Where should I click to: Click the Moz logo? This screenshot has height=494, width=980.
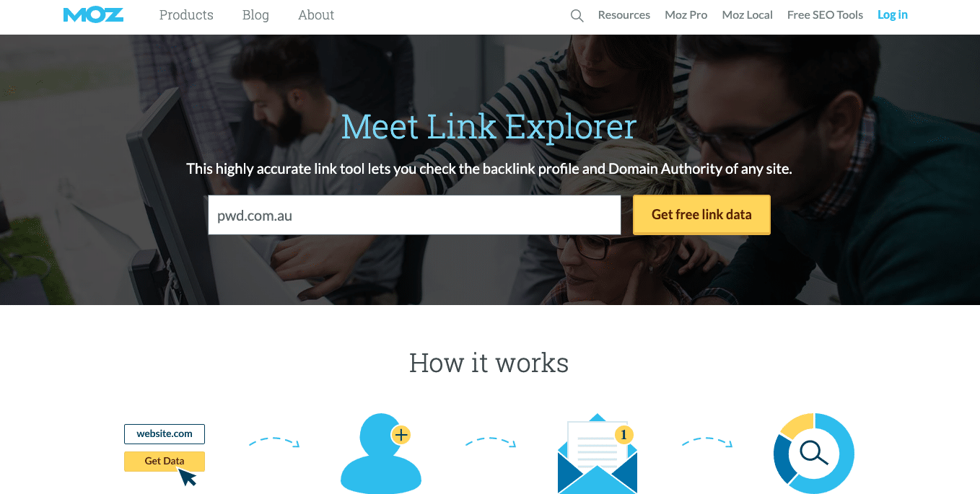93,14
